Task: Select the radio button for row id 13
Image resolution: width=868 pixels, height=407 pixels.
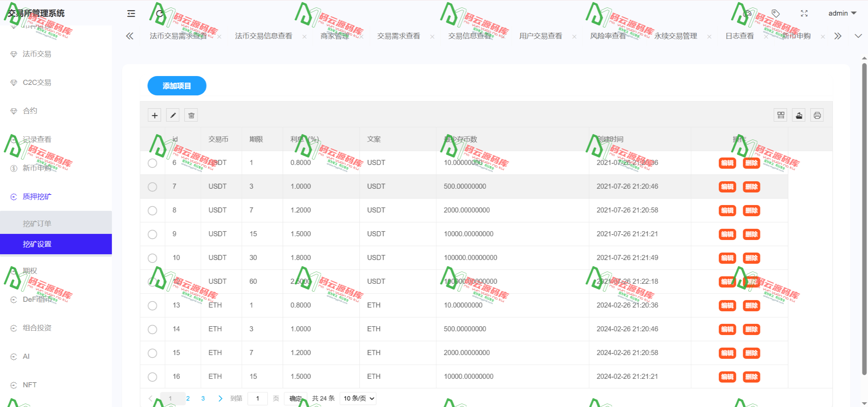Action: point(153,306)
